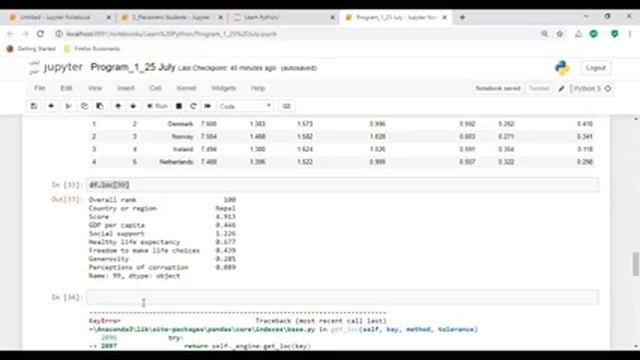Image resolution: width=640 pixels, height=360 pixels.
Task: Click the Nepal value in the output
Action: click(226, 208)
